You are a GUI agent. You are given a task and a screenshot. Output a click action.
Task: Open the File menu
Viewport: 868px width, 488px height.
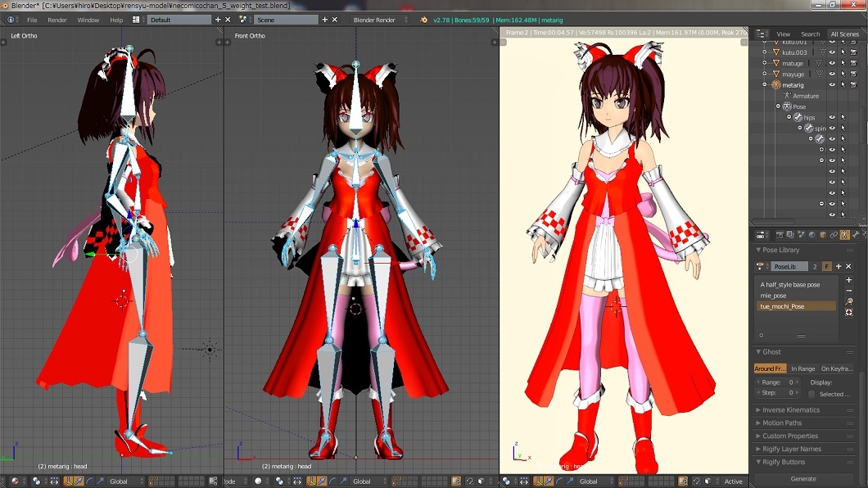click(32, 20)
